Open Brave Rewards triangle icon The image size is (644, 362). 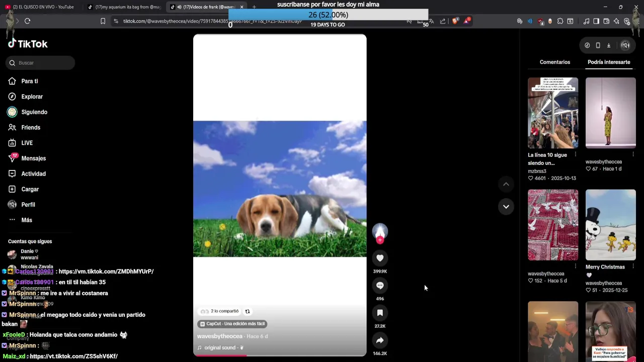pyautogui.click(x=467, y=21)
